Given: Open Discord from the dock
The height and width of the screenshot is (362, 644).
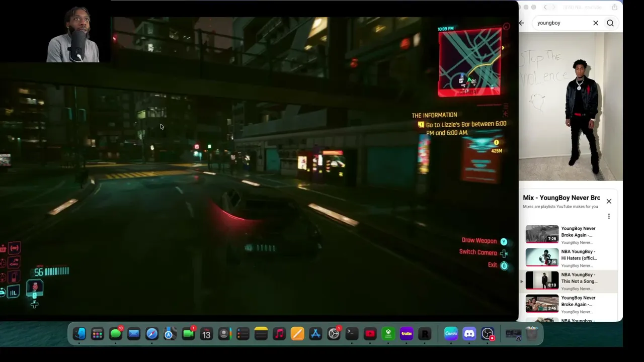Looking at the screenshot, I should [x=469, y=333].
